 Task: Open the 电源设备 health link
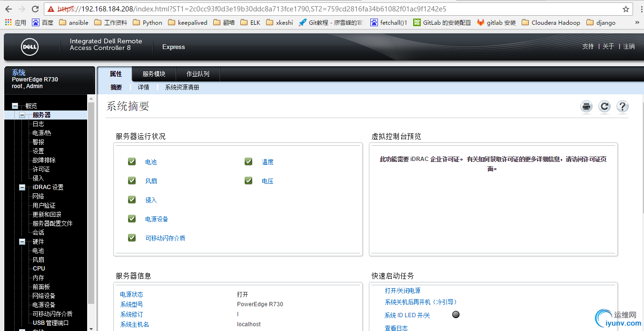point(157,219)
